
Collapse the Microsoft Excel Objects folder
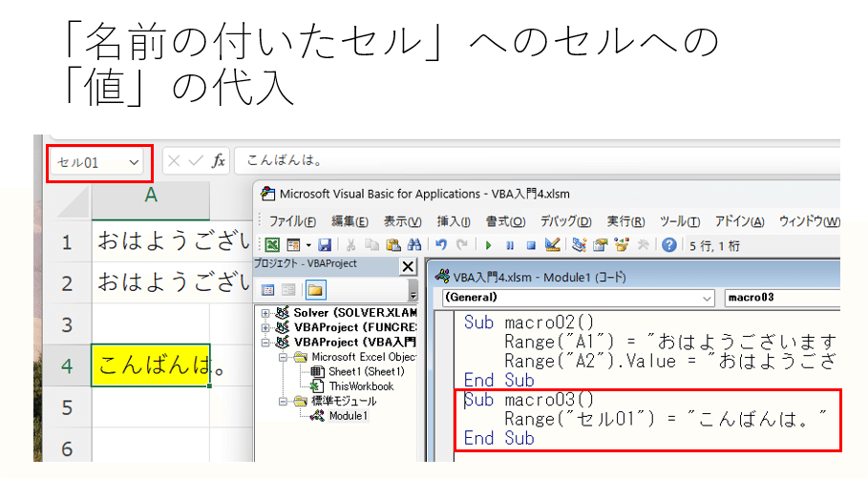(x=283, y=357)
